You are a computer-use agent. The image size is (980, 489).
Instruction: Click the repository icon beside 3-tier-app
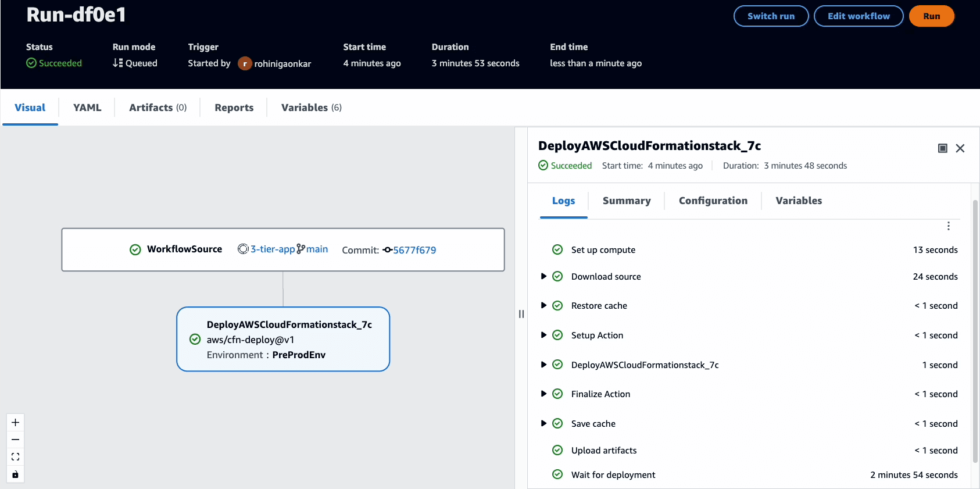tap(243, 249)
